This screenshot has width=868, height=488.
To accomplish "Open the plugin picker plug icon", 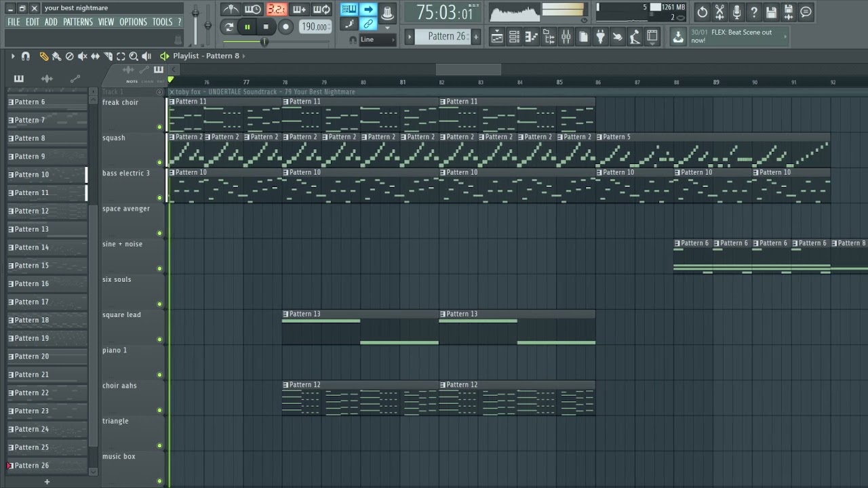I will click(x=600, y=37).
